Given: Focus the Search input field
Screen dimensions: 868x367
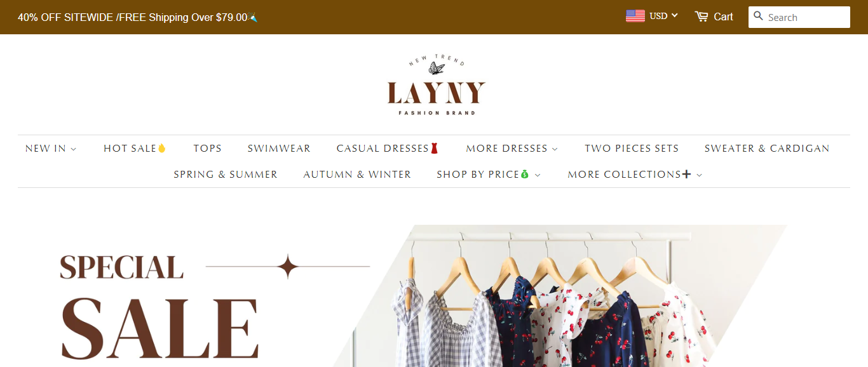Looking at the screenshot, I should [799, 17].
